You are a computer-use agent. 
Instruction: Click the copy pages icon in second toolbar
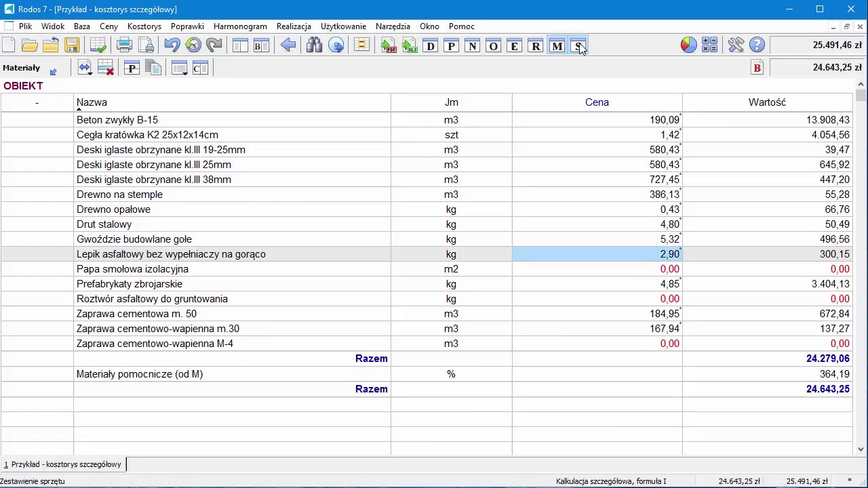tap(153, 68)
